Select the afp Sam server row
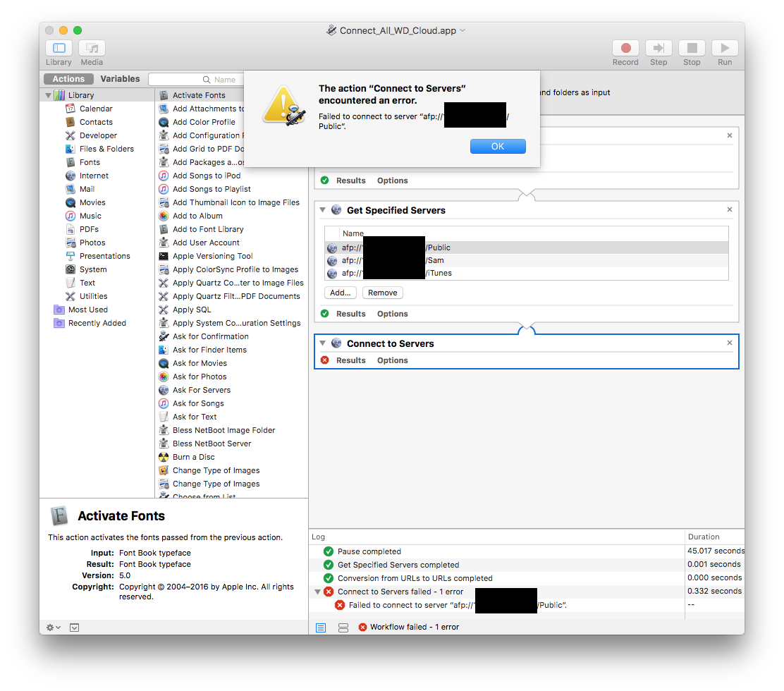The height and width of the screenshot is (691, 784). tap(527, 260)
